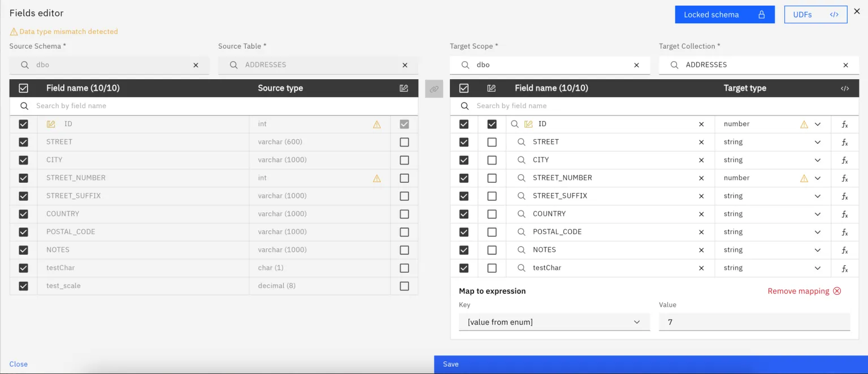This screenshot has height=374, width=868.
Task: Open function editor for COUNTRY row
Action: (845, 214)
